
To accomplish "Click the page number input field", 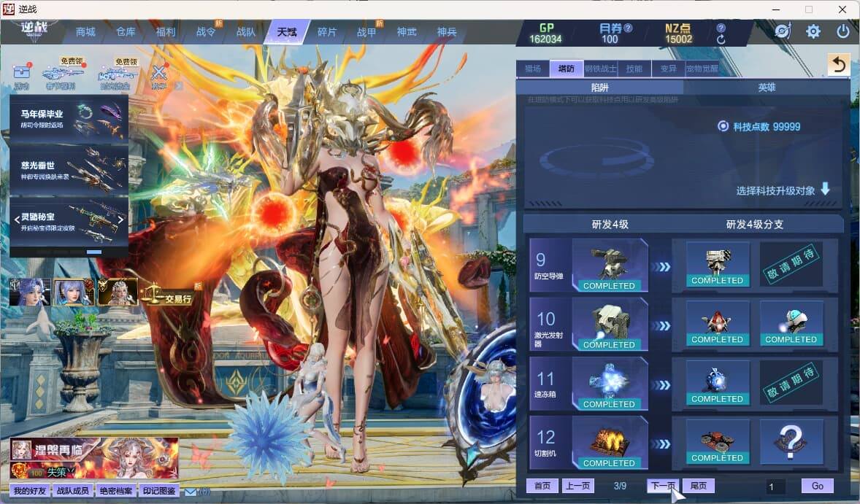I will 776,486.
